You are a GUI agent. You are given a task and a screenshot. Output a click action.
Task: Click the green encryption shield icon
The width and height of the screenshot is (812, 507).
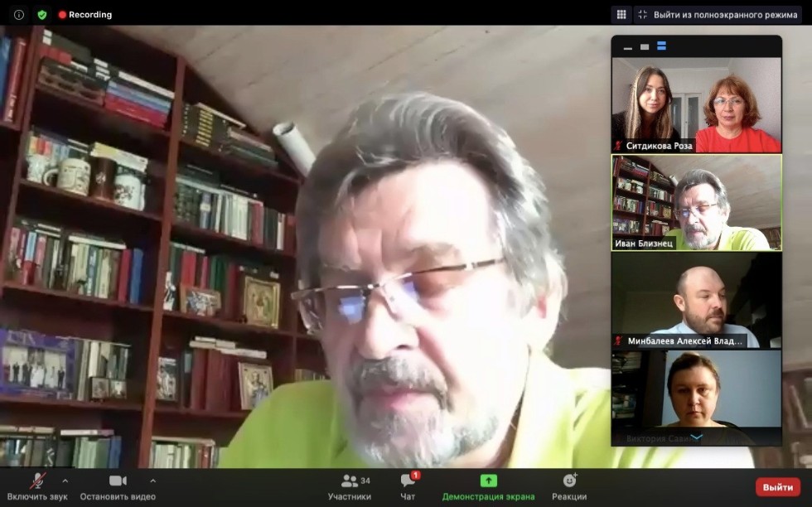(42, 14)
